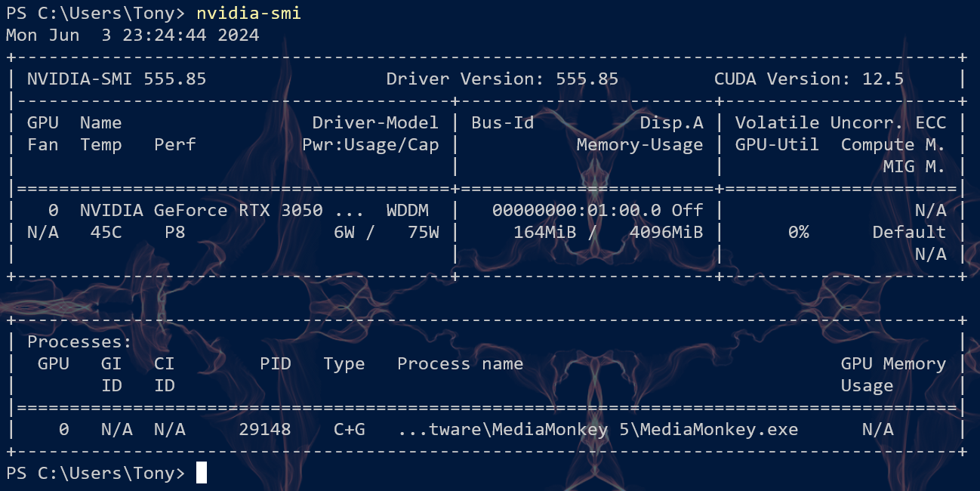The image size is (980, 491).
Task: Click the NVIDIA-SMI 555.85 version text
Action: [x=116, y=79]
